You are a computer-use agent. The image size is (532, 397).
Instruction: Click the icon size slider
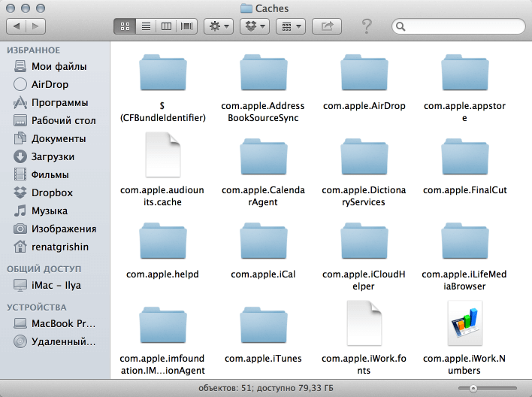[x=492, y=388]
